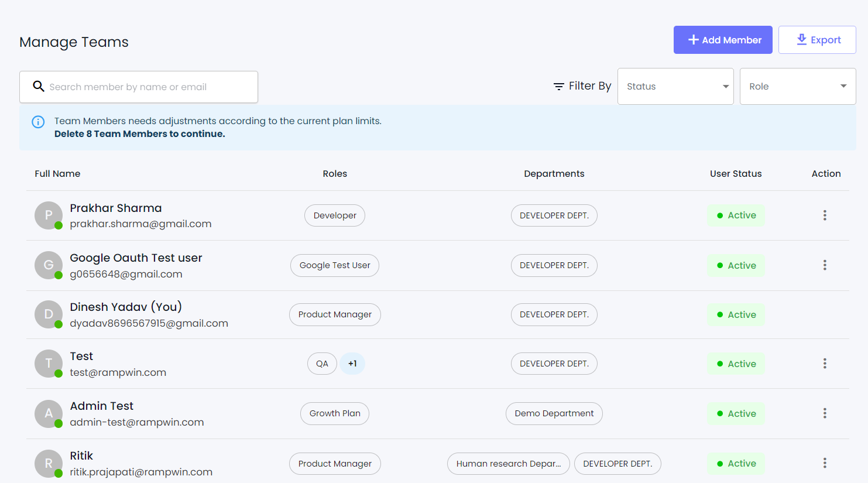Image resolution: width=868 pixels, height=483 pixels.
Task: Click the Demo Department chip
Action: [554, 413]
